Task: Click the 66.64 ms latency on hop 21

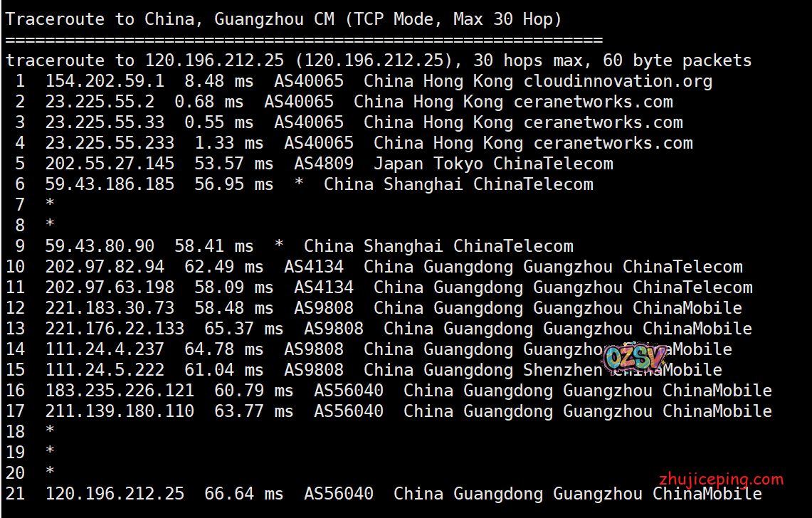Action: [x=243, y=494]
